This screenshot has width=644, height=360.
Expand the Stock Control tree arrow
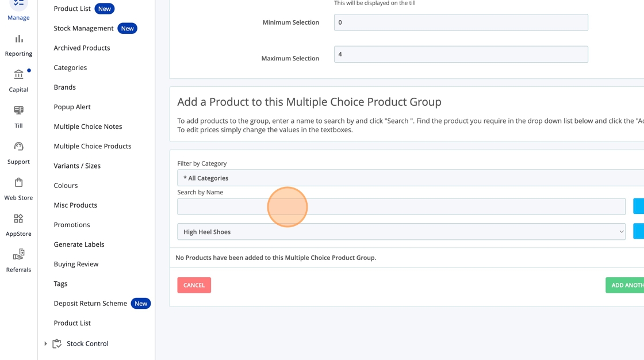coord(45,343)
